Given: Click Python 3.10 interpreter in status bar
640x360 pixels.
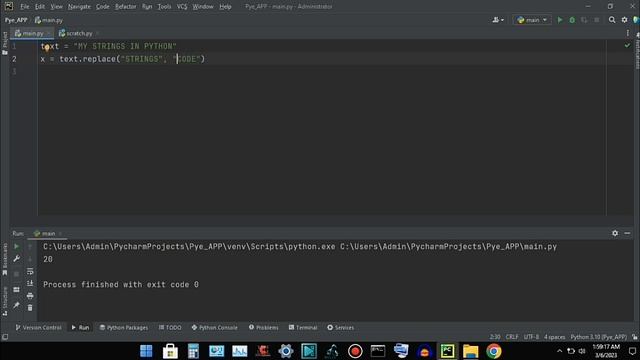Looking at the screenshot, I should [598, 337].
